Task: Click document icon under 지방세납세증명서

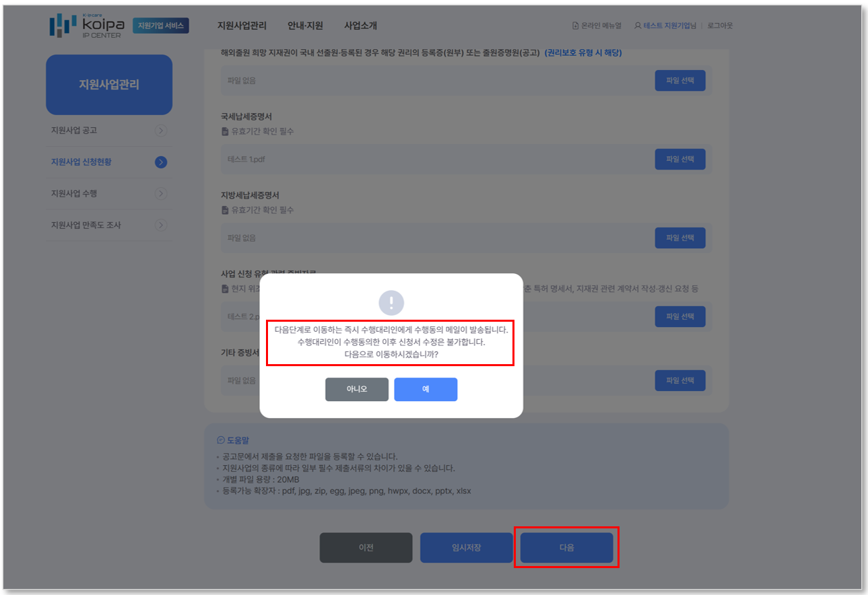Action: click(x=226, y=210)
